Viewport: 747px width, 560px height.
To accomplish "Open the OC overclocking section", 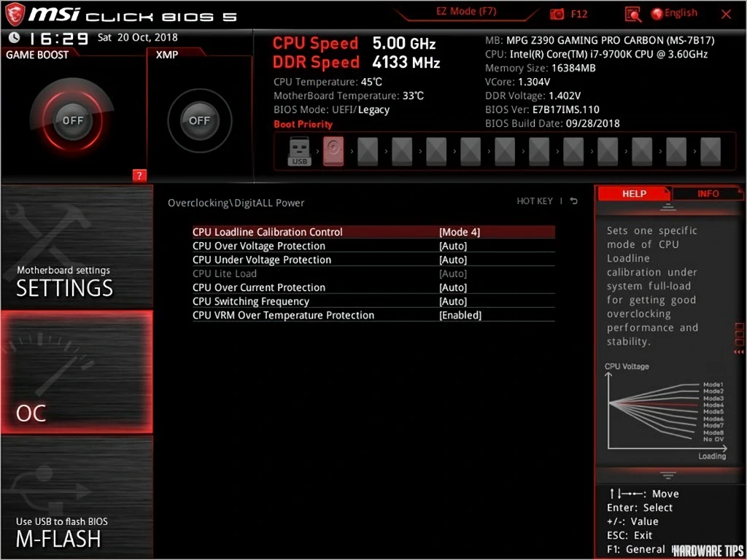I will pyautogui.click(x=77, y=372).
